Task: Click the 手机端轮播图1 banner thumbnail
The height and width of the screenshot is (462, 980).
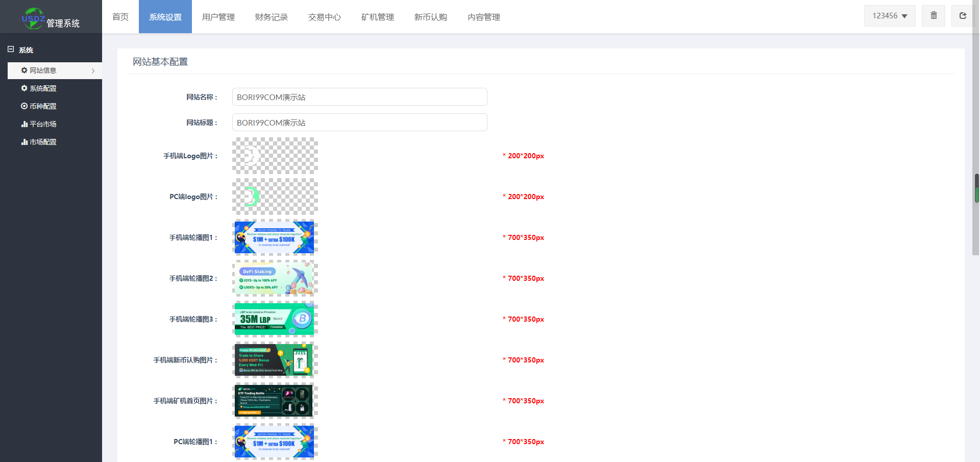Action: pyautogui.click(x=275, y=237)
